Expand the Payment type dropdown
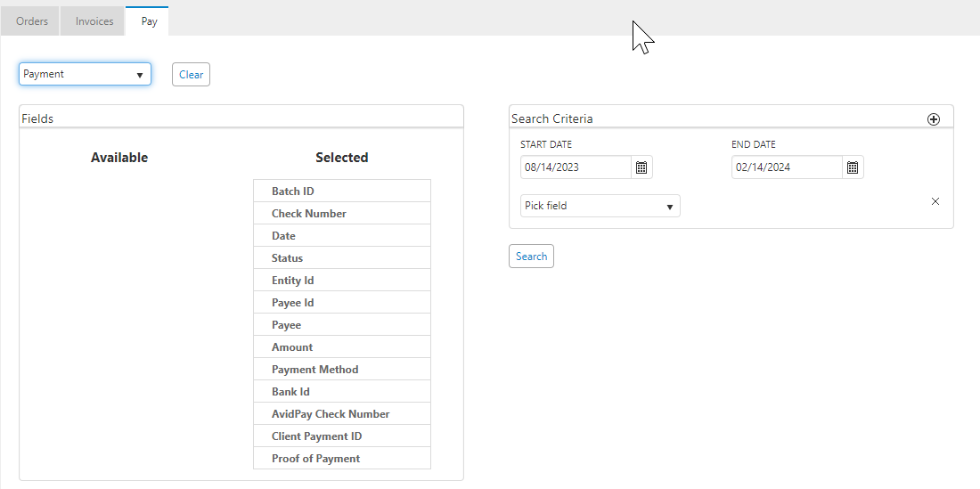The height and width of the screenshot is (489, 980). [85, 75]
